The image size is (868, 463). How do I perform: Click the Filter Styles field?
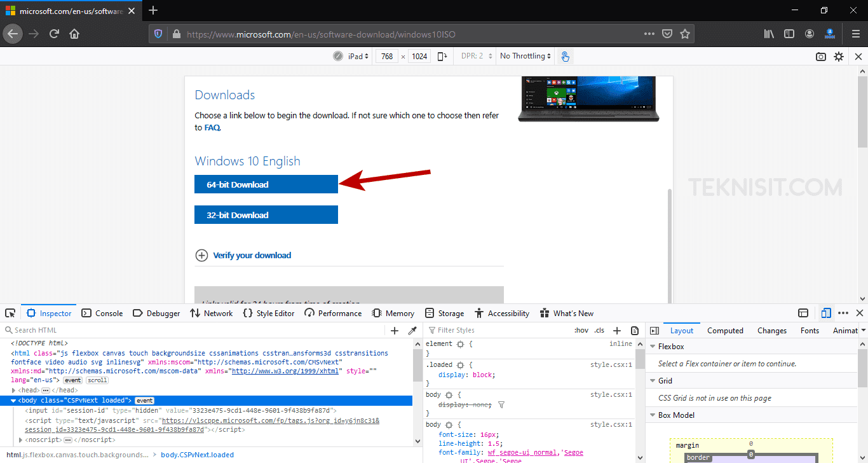[499, 331]
